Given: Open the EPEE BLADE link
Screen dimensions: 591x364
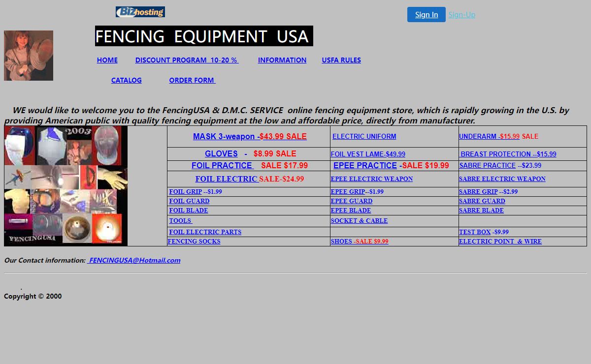Looking at the screenshot, I should click(351, 211).
